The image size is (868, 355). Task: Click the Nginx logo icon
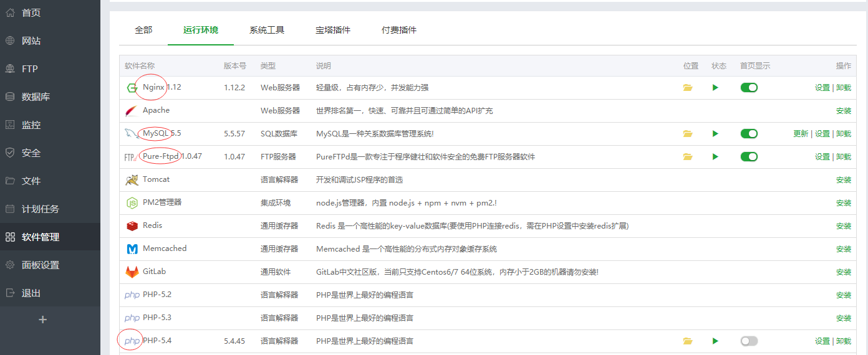coord(132,88)
